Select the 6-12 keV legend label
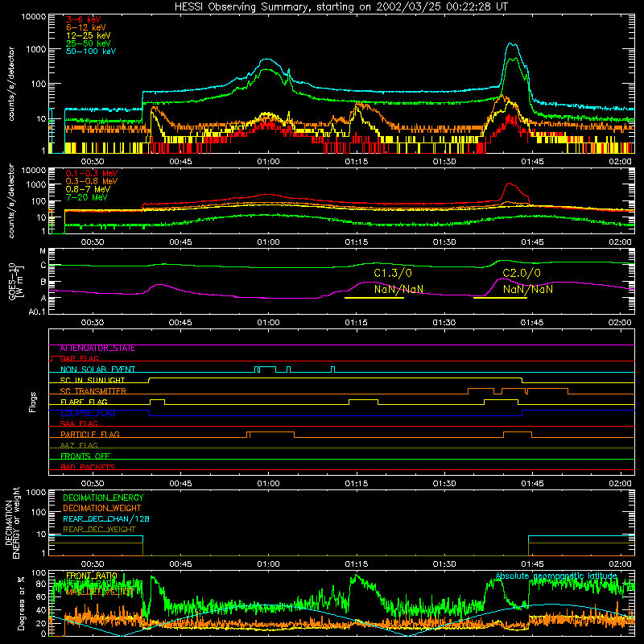 pos(86,27)
